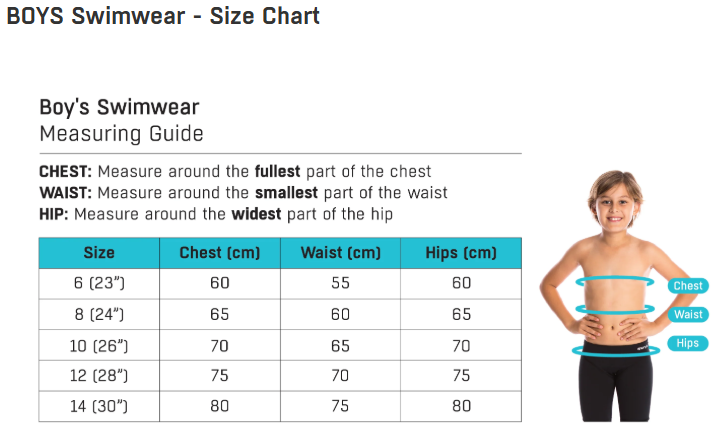Select the size 14 (30") row cell

[99, 407]
